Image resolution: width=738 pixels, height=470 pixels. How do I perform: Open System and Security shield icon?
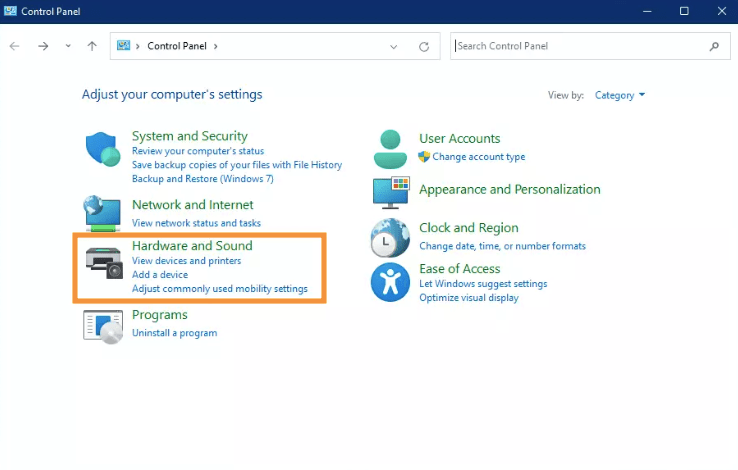tap(103, 149)
